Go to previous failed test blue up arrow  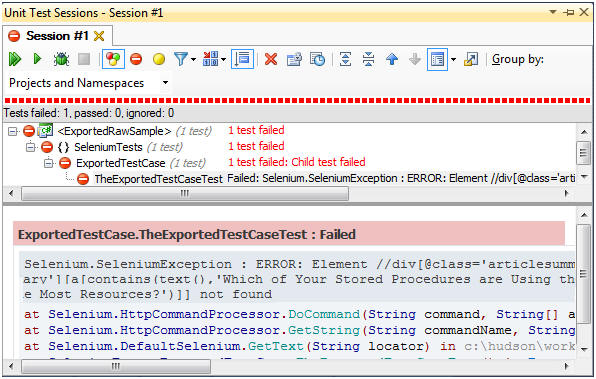tap(392, 59)
